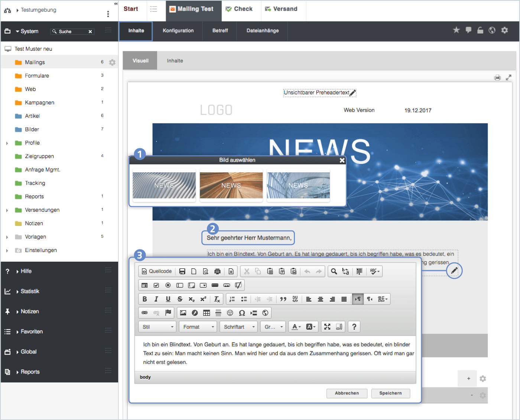Open the Schriftart font dropdown
Viewport: 520px width, 420px height.
tap(238, 327)
